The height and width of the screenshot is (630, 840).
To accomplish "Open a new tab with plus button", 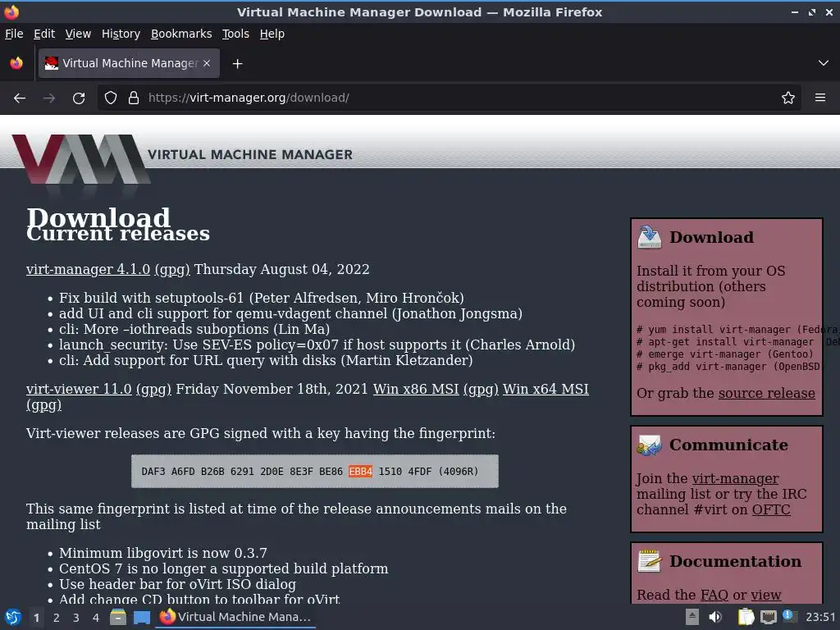I will coord(237,64).
